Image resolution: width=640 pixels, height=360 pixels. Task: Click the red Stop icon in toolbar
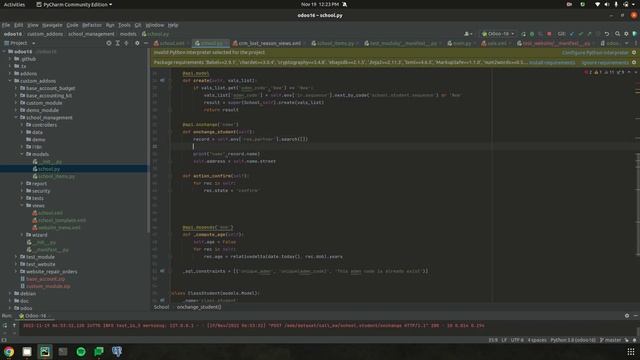[549, 34]
